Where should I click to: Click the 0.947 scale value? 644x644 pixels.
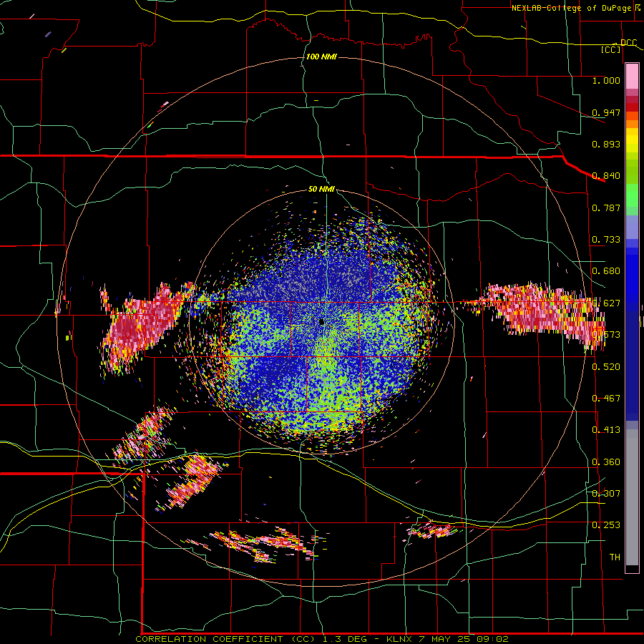pos(606,112)
